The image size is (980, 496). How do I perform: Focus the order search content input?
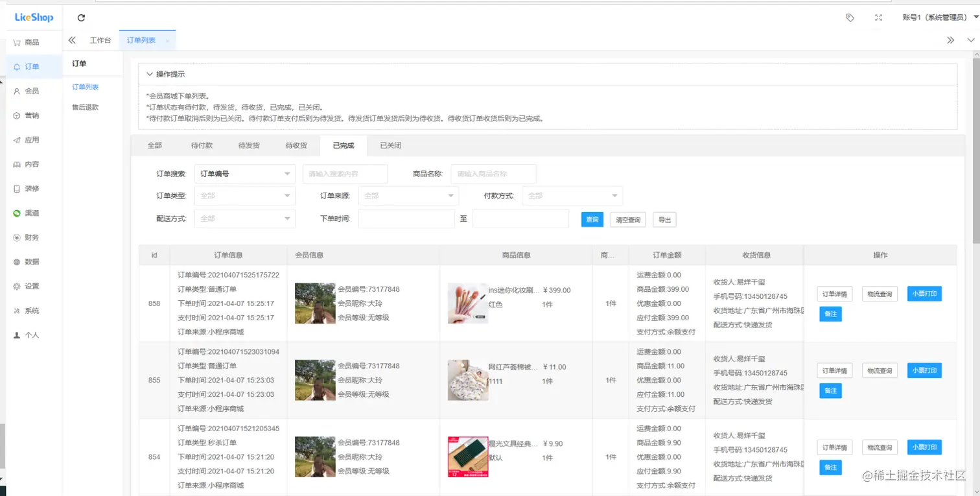click(345, 174)
